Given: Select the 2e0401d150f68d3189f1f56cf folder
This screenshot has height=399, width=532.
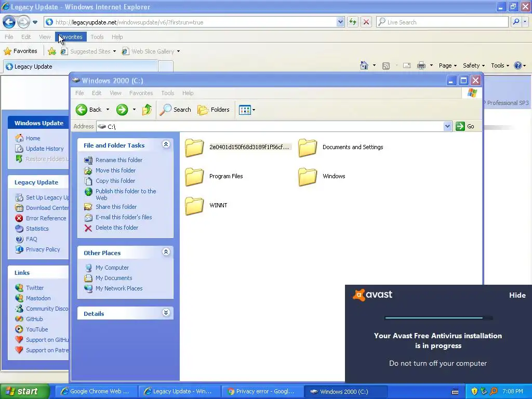Looking at the screenshot, I should 237,147.
